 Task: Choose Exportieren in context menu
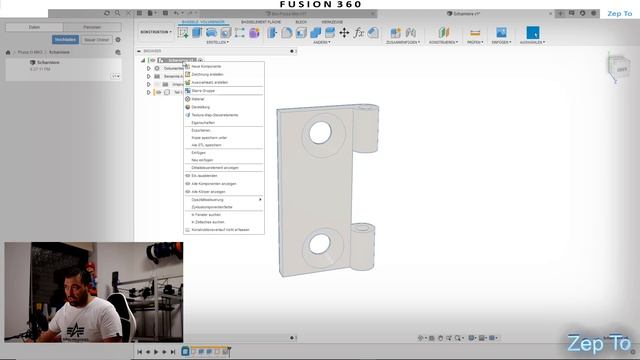pyautogui.click(x=224, y=130)
